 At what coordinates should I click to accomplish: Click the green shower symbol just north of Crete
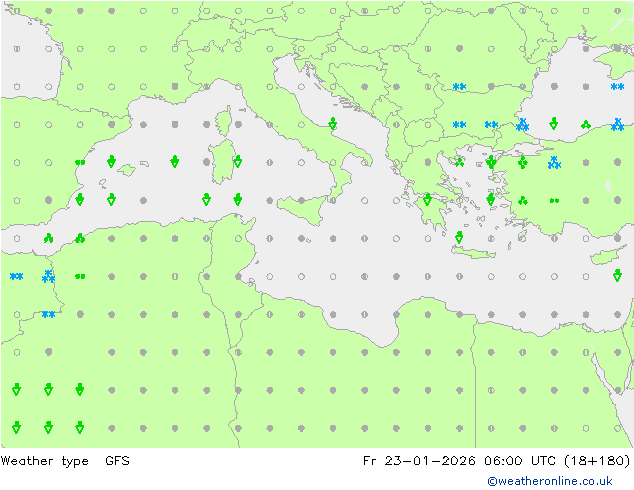point(459,237)
